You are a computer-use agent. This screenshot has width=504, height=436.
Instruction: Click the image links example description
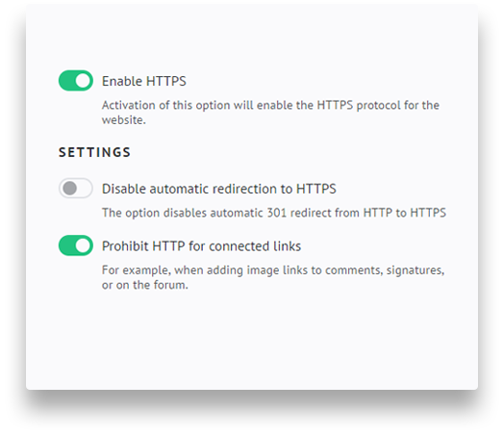click(273, 277)
